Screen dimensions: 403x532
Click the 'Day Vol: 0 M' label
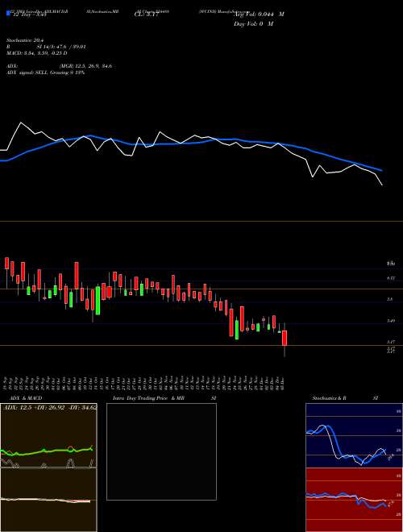coord(253,24)
